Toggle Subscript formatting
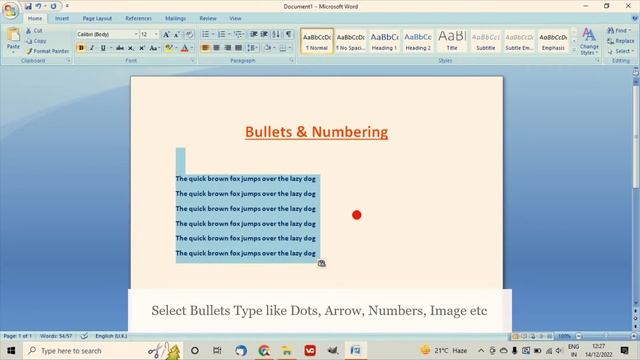Screen dimensions: 640x360 (x=131, y=48)
